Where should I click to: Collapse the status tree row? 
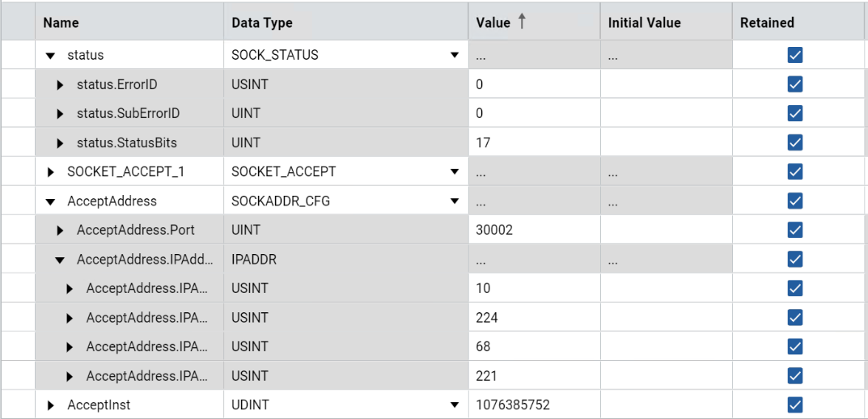pos(51,56)
